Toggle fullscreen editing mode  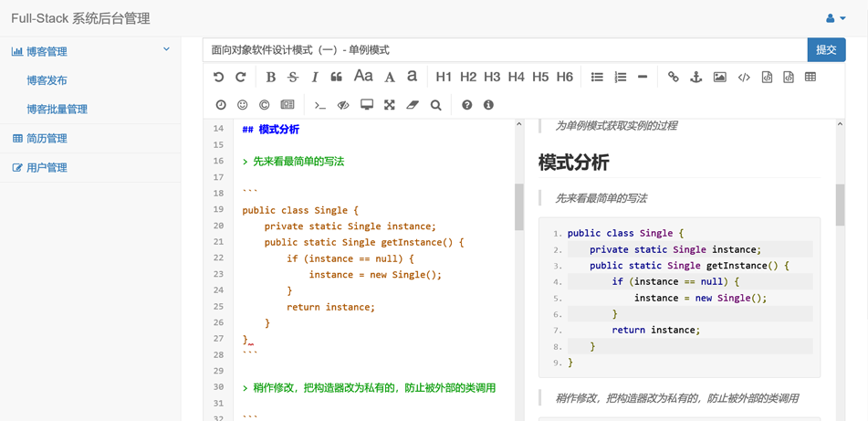click(x=390, y=104)
